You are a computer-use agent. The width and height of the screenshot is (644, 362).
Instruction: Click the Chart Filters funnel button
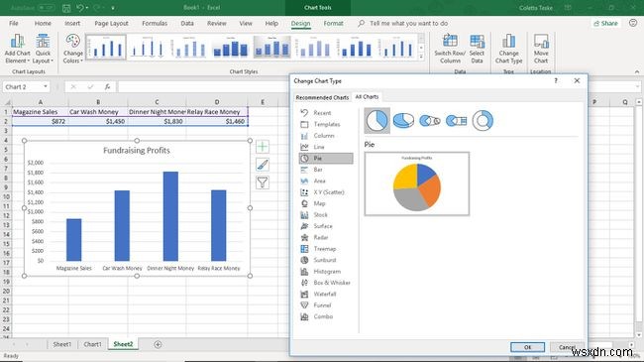263,182
